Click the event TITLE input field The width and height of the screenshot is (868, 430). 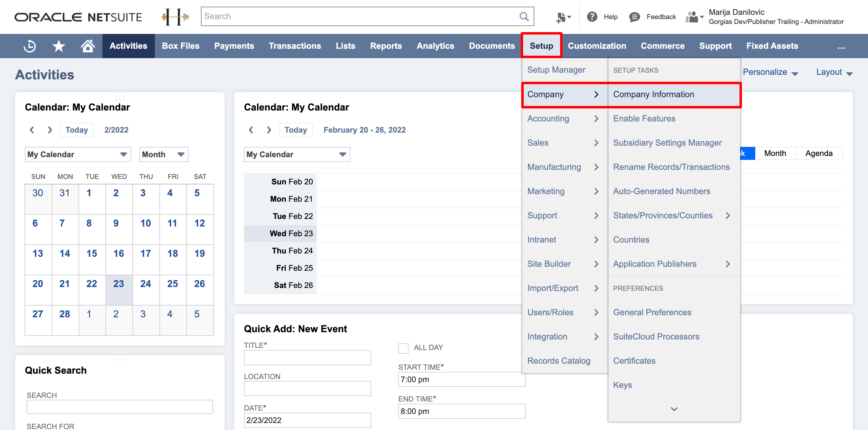tap(307, 358)
